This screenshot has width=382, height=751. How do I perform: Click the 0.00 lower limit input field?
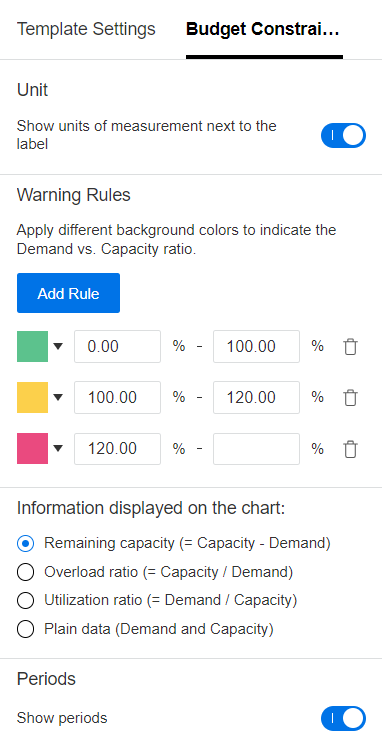(117, 346)
